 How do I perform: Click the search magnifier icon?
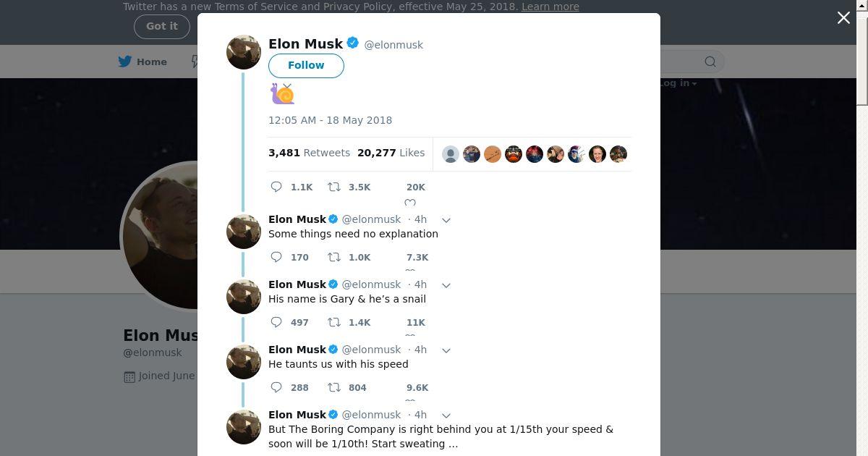pos(710,62)
